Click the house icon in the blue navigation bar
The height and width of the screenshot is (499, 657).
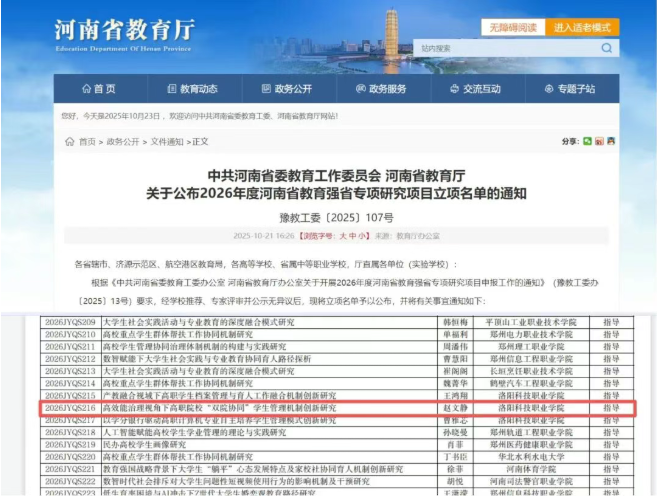coord(85,89)
